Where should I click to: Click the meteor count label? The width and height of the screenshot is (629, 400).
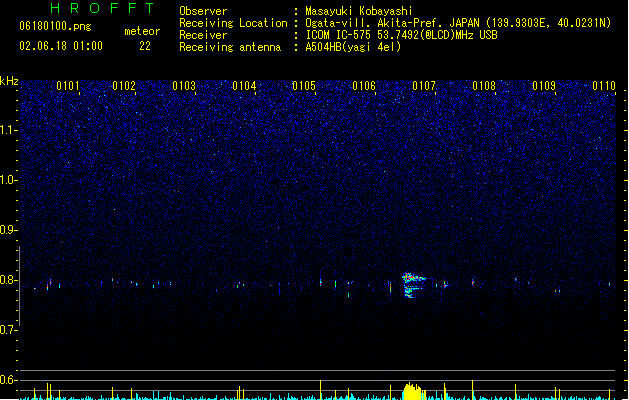pos(142,31)
